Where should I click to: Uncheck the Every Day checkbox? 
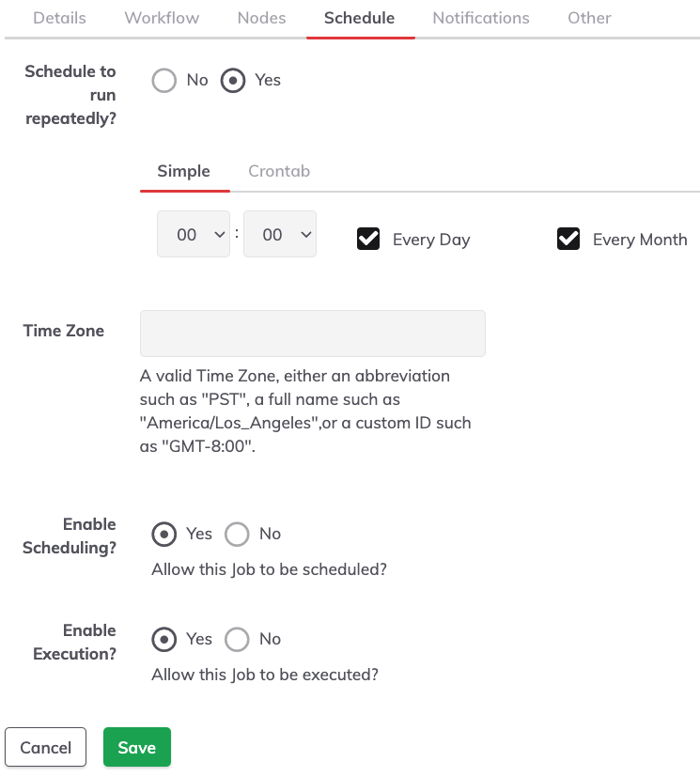pos(368,240)
